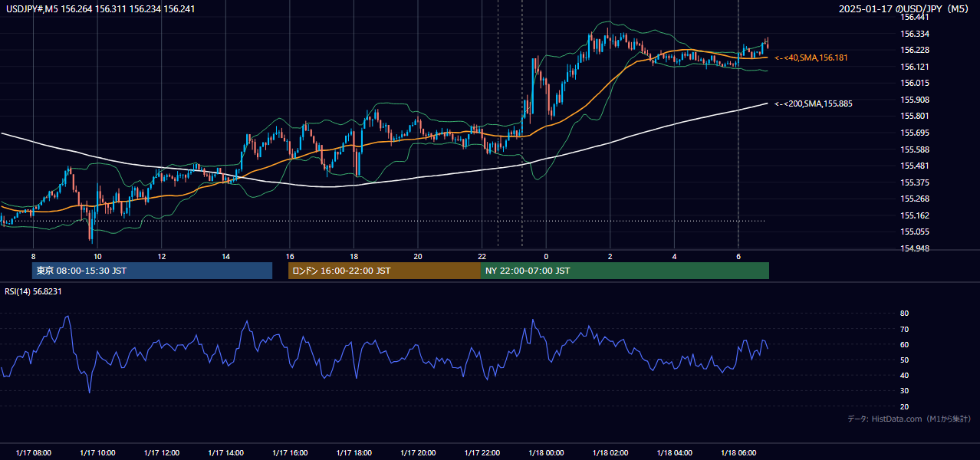Viewport: 980px width, 460px height.
Task: Click price axis value 155.481
Action: 915,166
